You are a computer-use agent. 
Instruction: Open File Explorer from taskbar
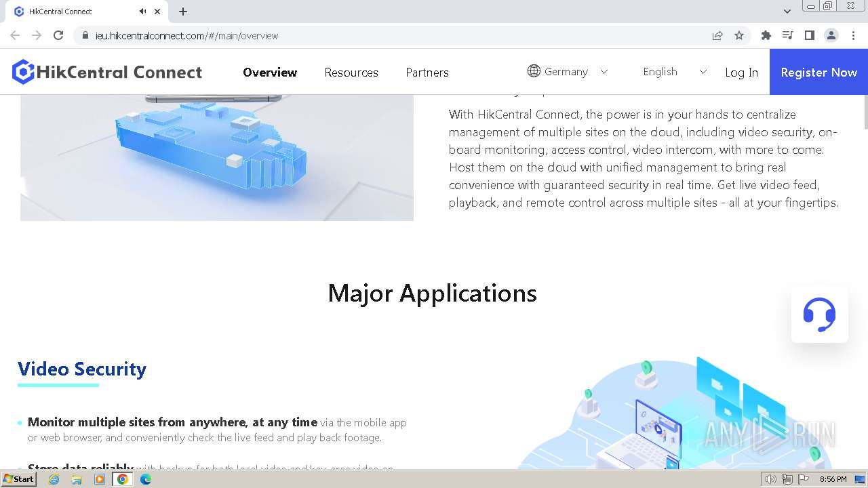pos(77,479)
